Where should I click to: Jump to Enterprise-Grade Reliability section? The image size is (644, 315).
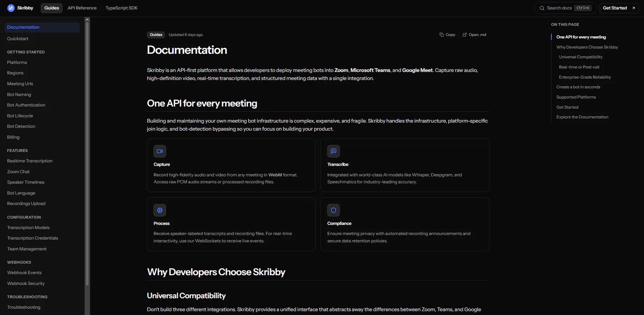[585, 77]
